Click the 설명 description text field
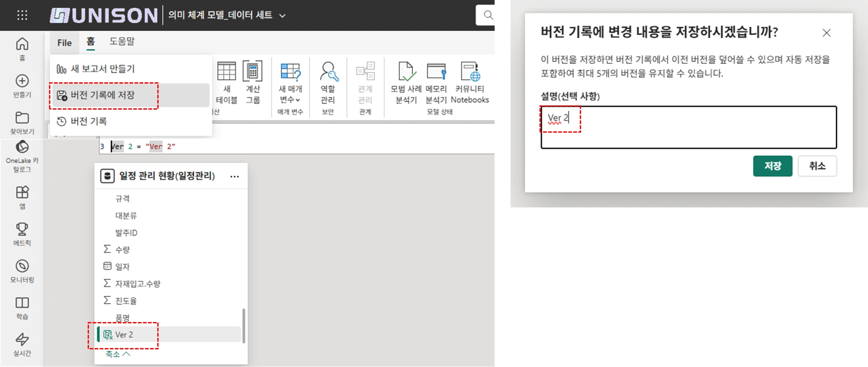The width and height of the screenshot is (868, 367). (688, 127)
